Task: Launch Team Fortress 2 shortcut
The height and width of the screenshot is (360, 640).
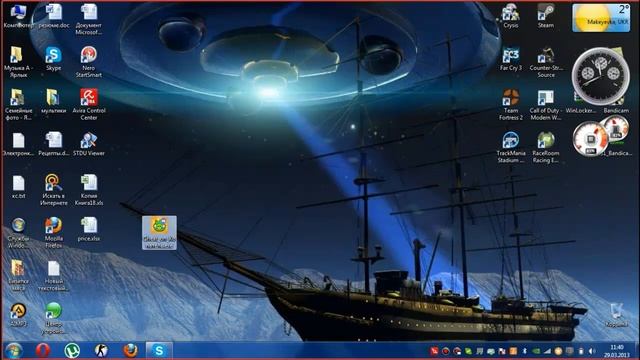Action: 511,105
